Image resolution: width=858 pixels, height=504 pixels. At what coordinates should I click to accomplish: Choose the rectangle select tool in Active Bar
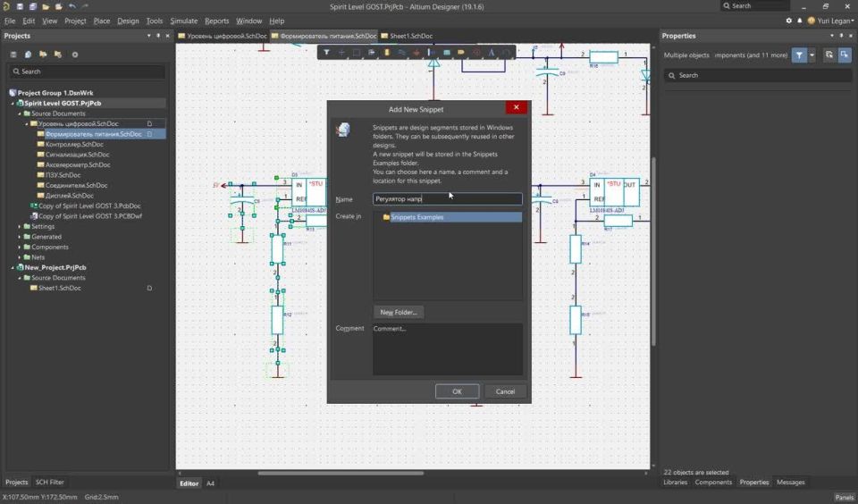(357, 53)
